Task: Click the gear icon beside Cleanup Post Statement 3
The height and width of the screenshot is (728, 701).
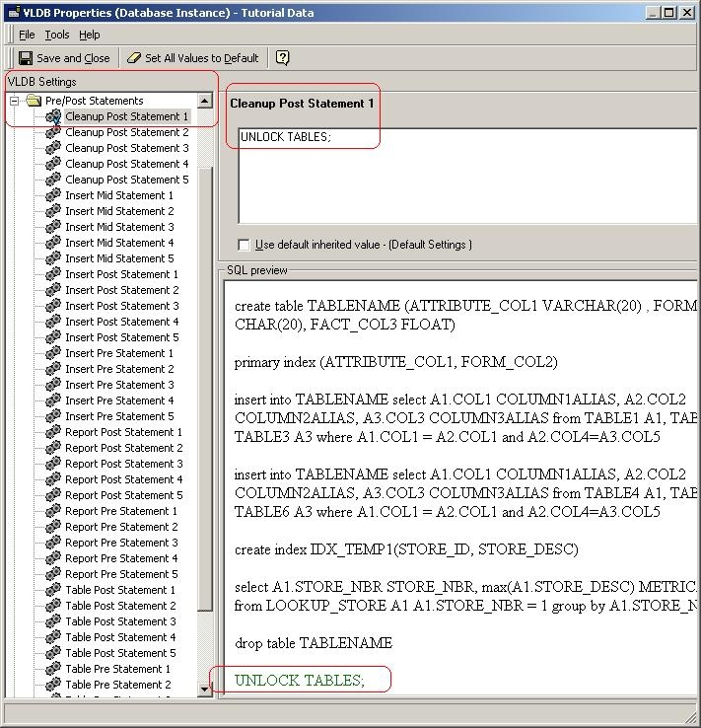Action: pyautogui.click(x=54, y=148)
